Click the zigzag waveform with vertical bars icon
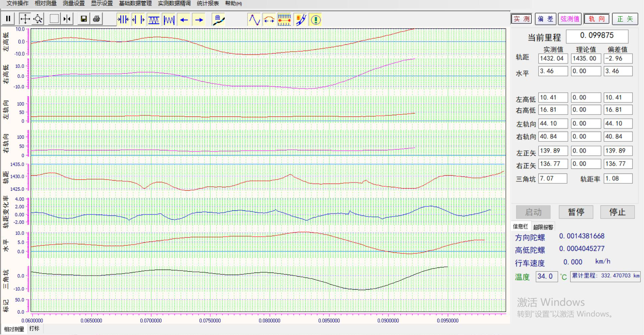The image size is (644, 335). point(169,19)
